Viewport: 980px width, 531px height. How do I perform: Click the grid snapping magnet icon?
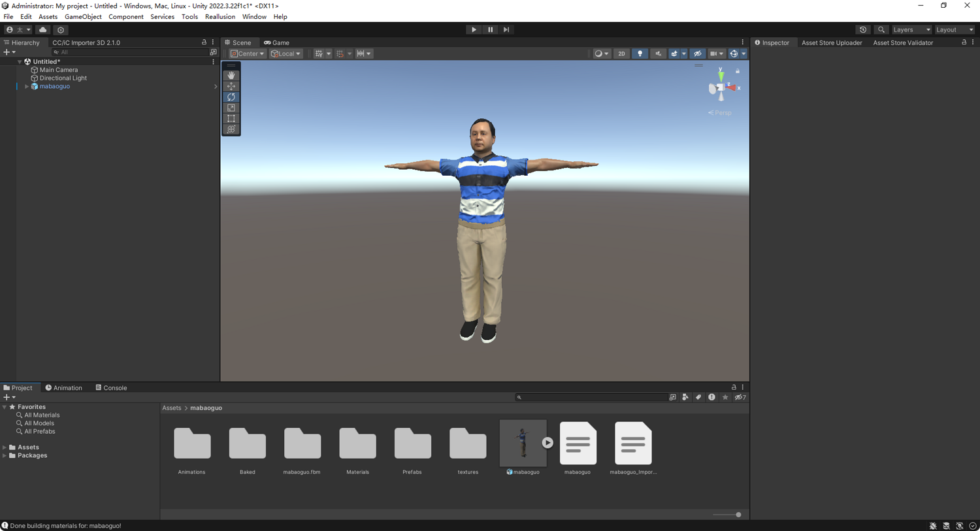pos(340,54)
